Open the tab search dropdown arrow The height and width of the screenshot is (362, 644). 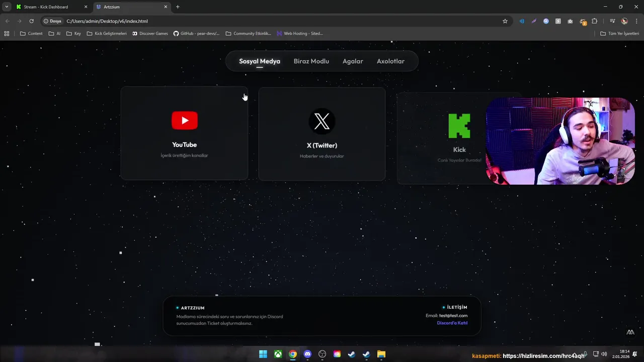pyautogui.click(x=7, y=7)
